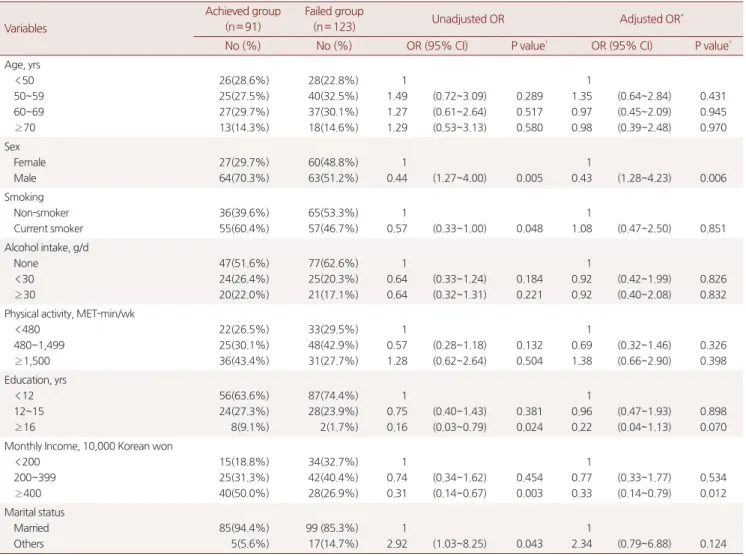Select confidence interval '(0.66~2.90)'
The image size is (746, 556).
tap(644, 361)
